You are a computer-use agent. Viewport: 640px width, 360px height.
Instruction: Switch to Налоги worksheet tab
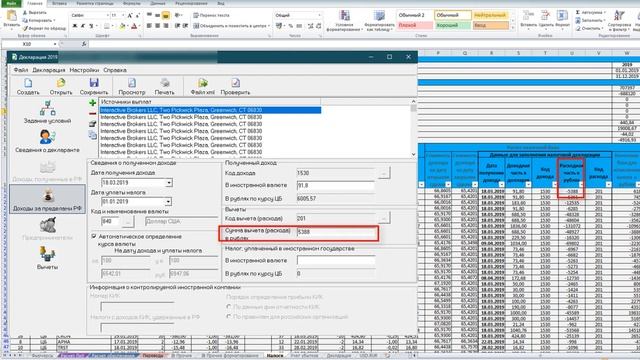(x=275, y=356)
